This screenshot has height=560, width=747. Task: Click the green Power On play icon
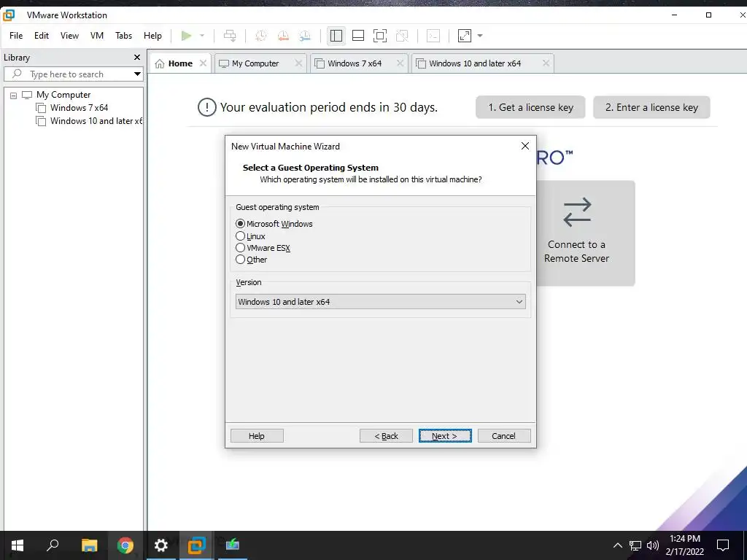(x=186, y=36)
